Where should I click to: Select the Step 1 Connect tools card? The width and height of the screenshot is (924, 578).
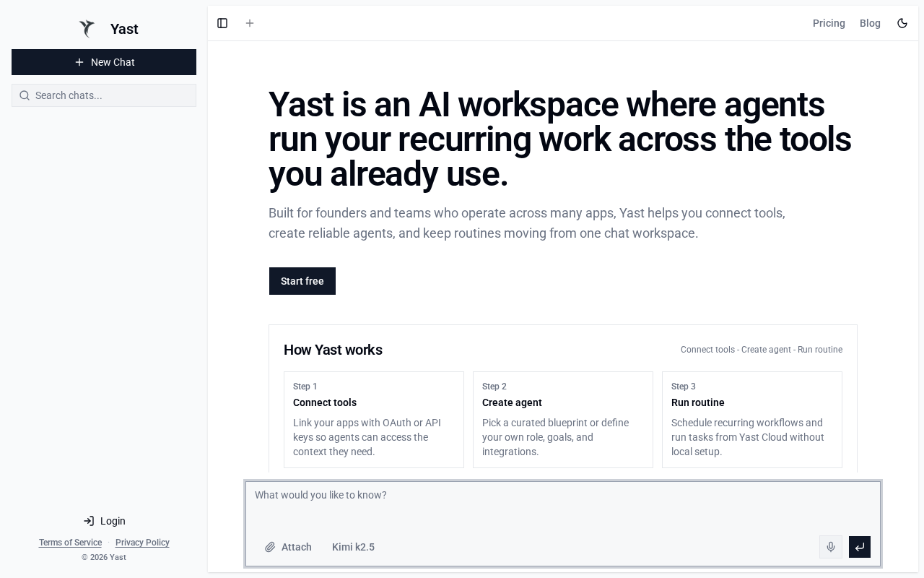(x=374, y=420)
